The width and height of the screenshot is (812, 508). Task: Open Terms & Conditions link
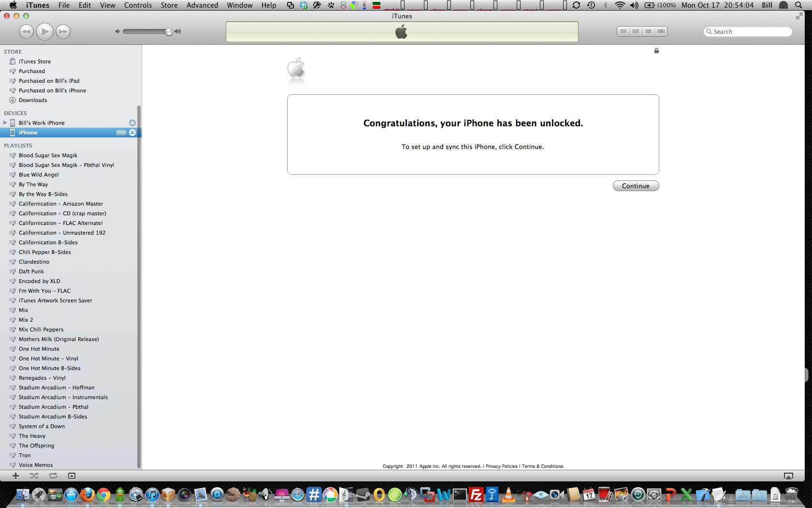point(542,466)
